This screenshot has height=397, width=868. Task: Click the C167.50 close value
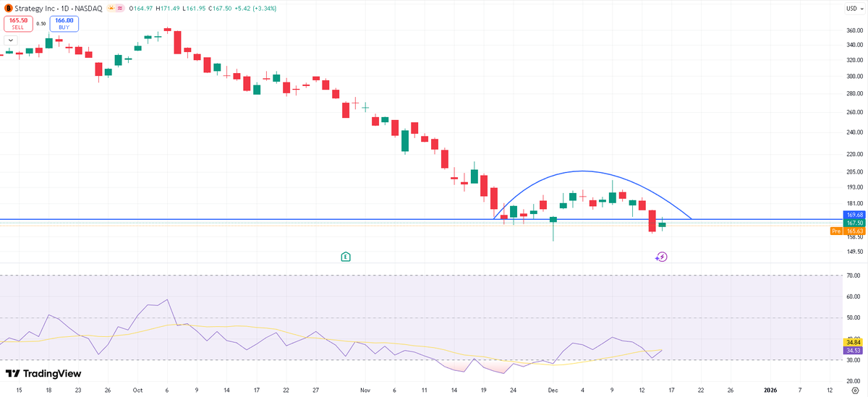point(220,8)
